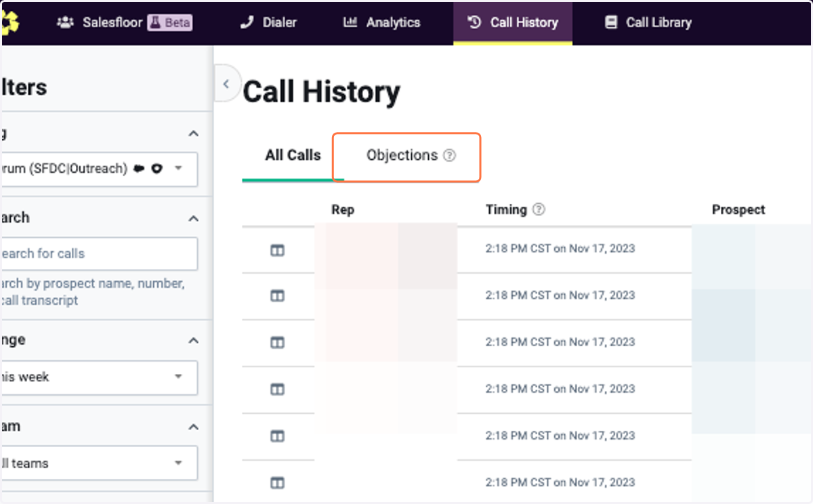Open the All teams dropdown
This screenshot has height=504, width=813.
click(x=100, y=463)
